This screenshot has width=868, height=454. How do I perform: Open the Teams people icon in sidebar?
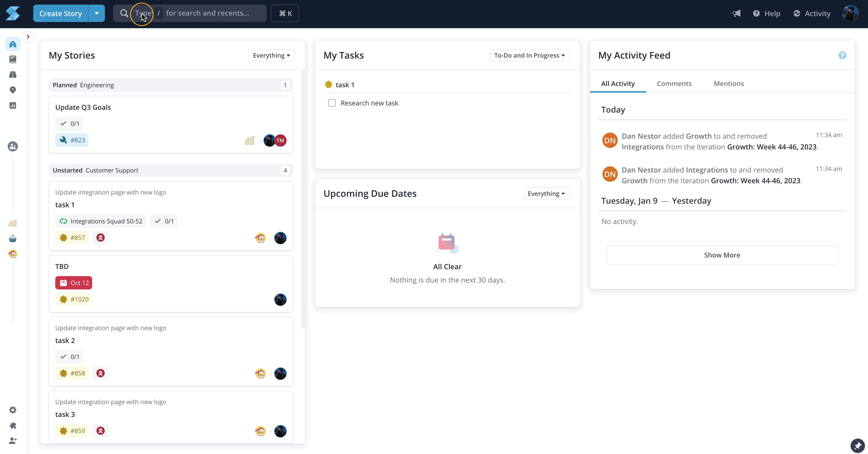pos(13,146)
